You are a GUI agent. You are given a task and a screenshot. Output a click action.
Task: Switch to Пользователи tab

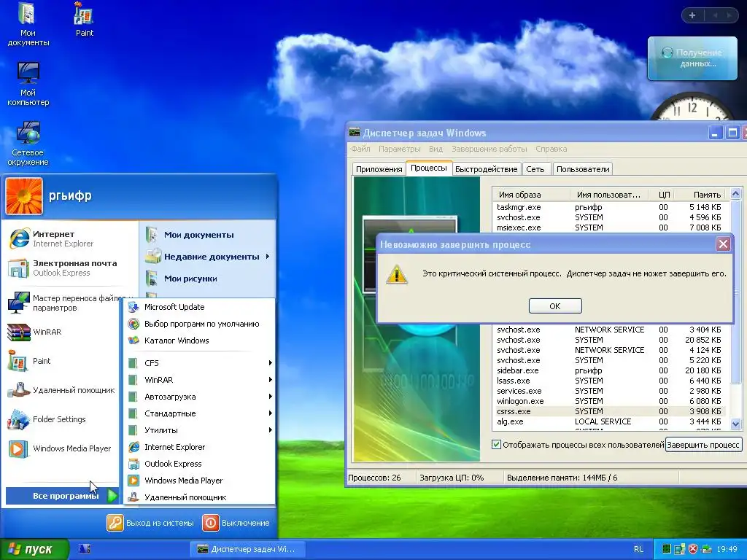click(x=583, y=169)
